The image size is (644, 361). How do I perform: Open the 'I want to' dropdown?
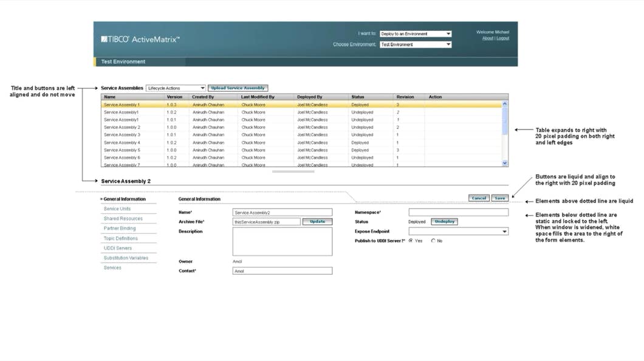(x=416, y=34)
